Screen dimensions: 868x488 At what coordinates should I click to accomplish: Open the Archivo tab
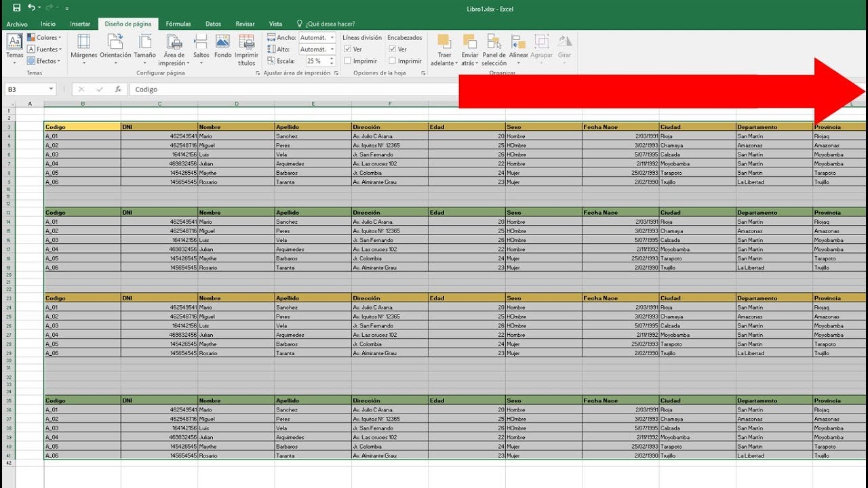coord(17,24)
